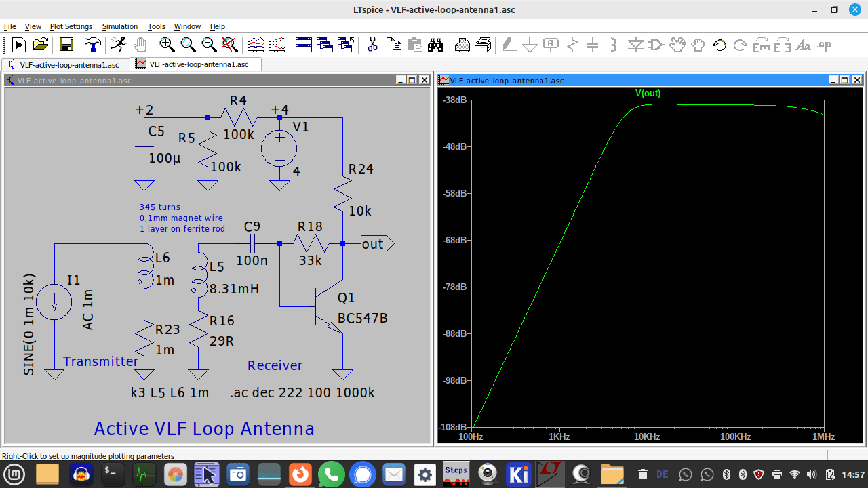Click the Paste clipboard icon
Viewport: 868px width, 488px height.
414,45
